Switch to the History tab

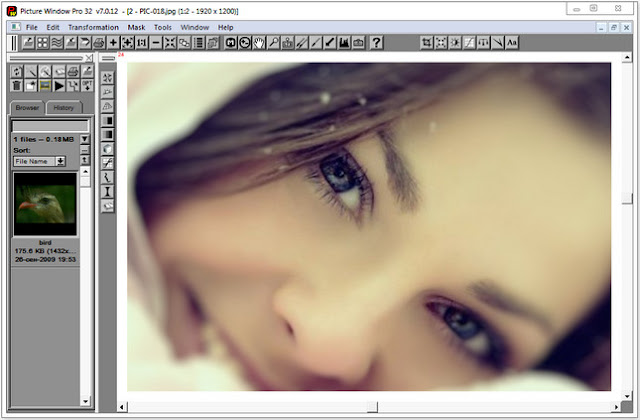[x=64, y=108]
